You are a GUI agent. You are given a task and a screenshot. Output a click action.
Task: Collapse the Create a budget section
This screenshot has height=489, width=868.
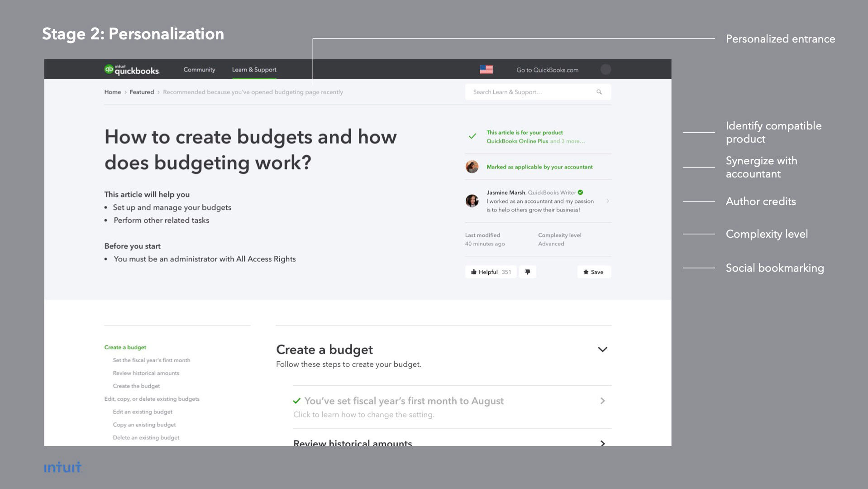point(602,350)
